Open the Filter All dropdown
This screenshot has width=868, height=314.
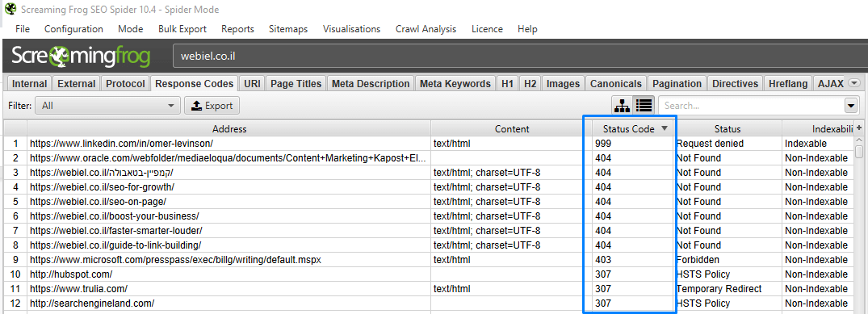pos(108,105)
